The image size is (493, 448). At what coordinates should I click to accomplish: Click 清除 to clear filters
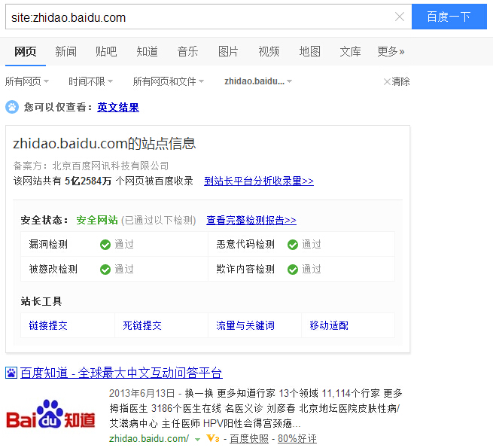click(x=397, y=81)
